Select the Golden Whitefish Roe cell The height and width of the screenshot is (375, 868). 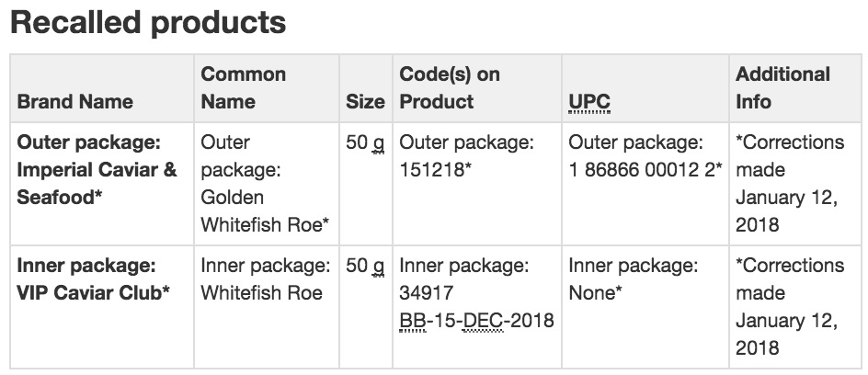[x=265, y=184]
